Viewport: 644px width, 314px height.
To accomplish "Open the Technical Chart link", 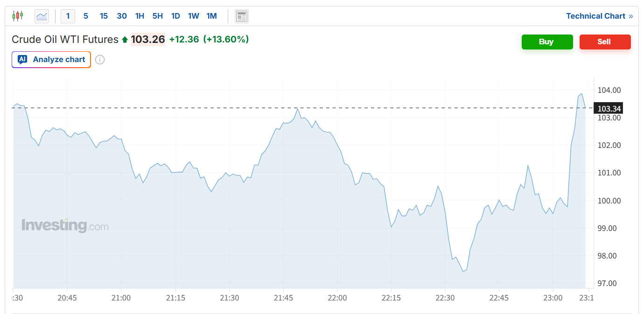I will click(595, 16).
